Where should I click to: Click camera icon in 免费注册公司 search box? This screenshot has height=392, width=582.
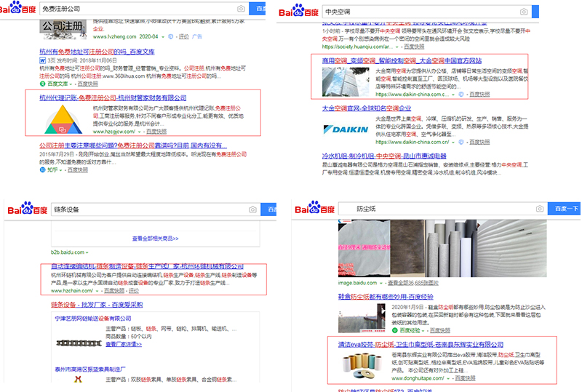[241, 9]
